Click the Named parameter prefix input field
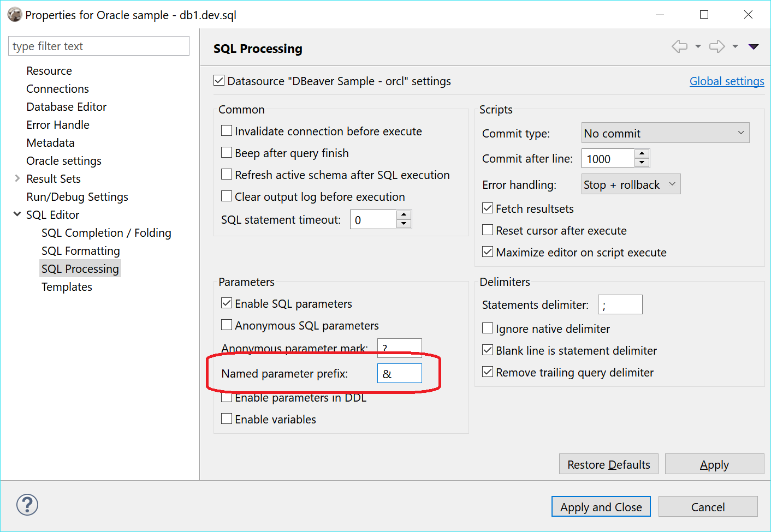Viewport: 771px width, 532px height. coord(400,373)
